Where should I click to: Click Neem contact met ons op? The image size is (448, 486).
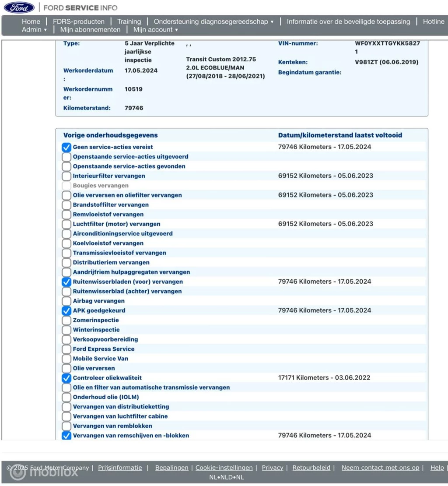pos(381,468)
